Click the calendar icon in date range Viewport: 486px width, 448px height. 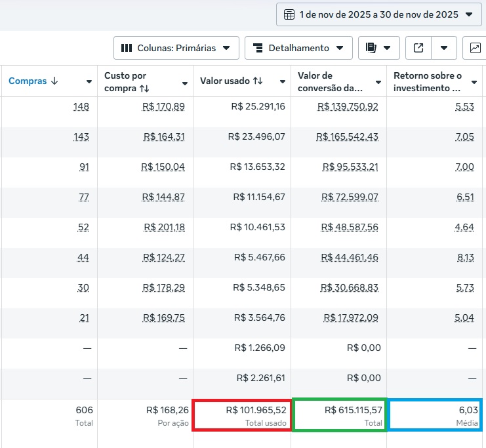(289, 14)
